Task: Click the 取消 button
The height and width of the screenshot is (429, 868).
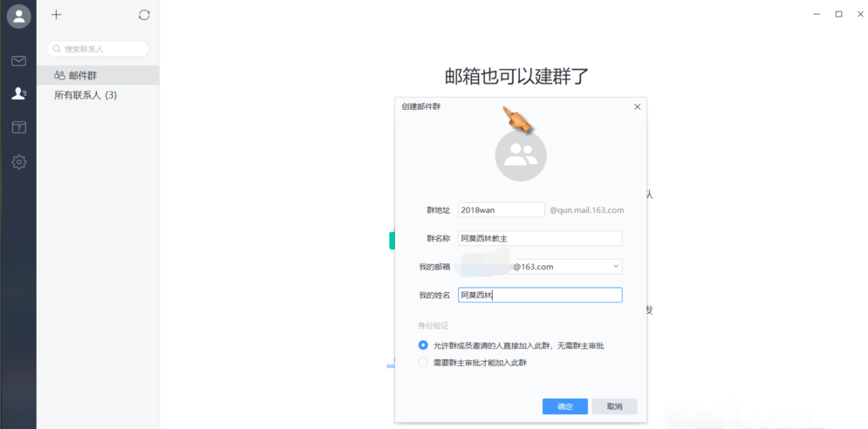Action: coord(614,406)
